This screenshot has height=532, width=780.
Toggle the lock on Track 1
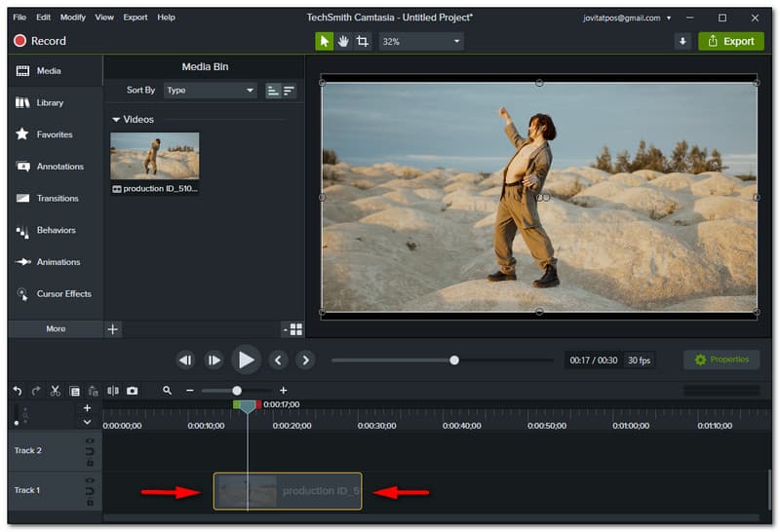(x=90, y=503)
